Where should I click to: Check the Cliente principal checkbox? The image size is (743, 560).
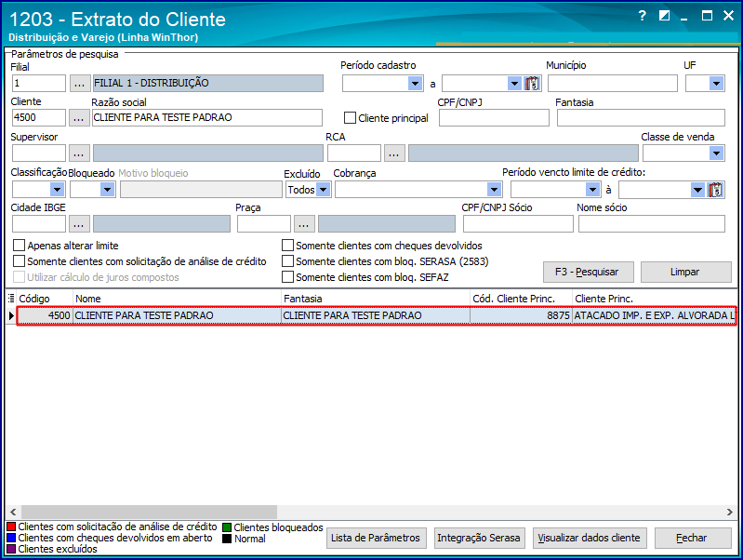pyautogui.click(x=350, y=117)
